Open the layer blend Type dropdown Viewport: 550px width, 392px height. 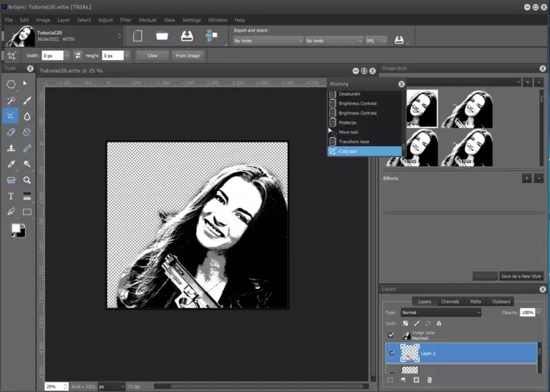tap(441, 313)
